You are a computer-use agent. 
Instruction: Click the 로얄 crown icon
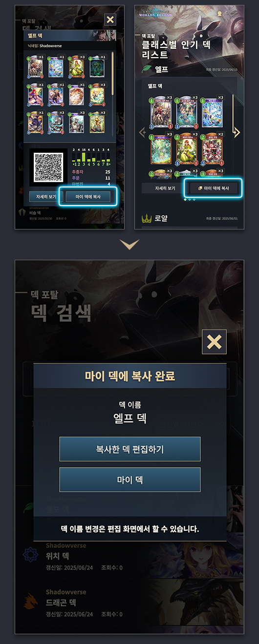146,218
